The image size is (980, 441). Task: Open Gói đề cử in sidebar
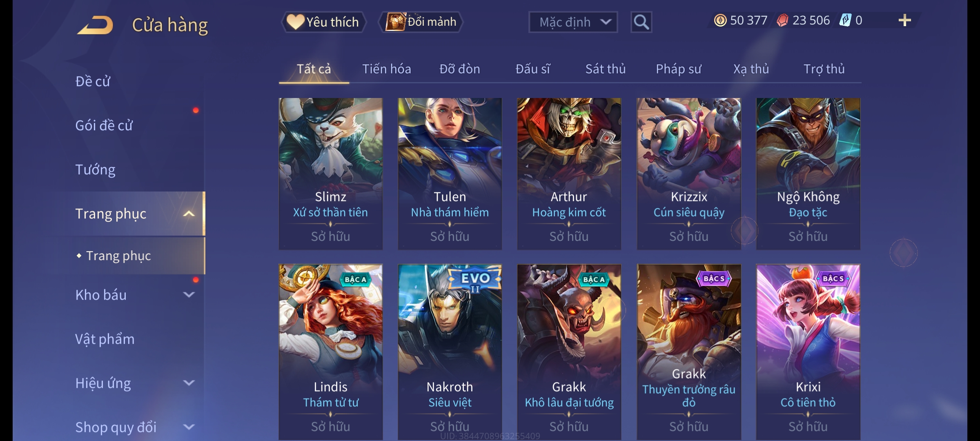coord(104,125)
